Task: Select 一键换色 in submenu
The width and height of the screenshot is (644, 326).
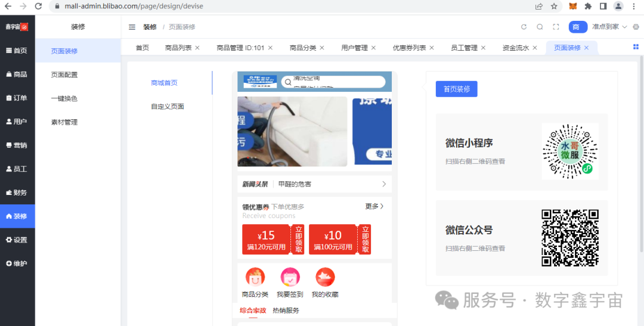Action: [x=78, y=98]
